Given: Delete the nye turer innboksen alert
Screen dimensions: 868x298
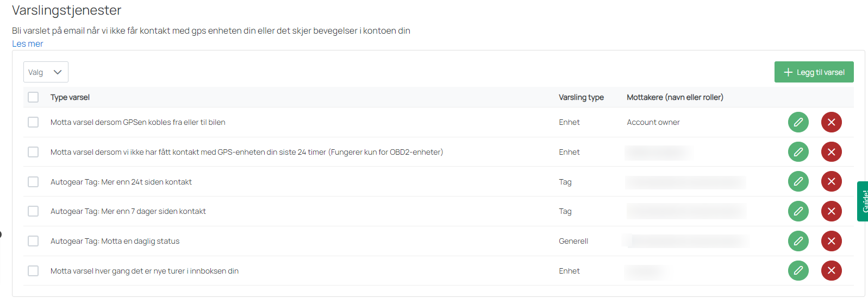Looking at the screenshot, I should (831, 270).
